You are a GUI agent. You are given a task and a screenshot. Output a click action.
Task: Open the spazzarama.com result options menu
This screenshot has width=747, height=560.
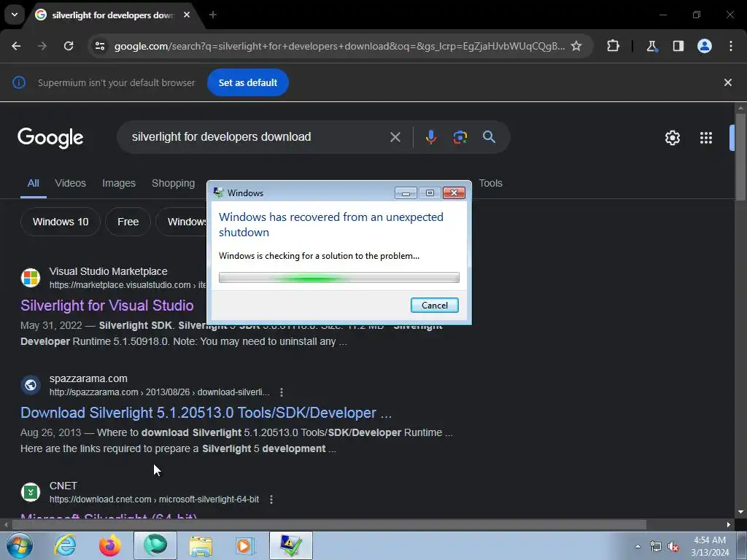[x=282, y=392]
